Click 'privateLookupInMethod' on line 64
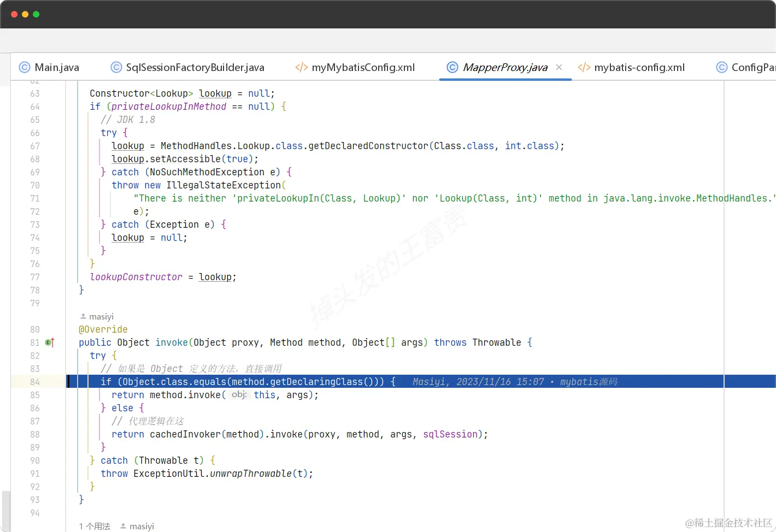Viewport: 776px width, 532px height. tap(169, 107)
